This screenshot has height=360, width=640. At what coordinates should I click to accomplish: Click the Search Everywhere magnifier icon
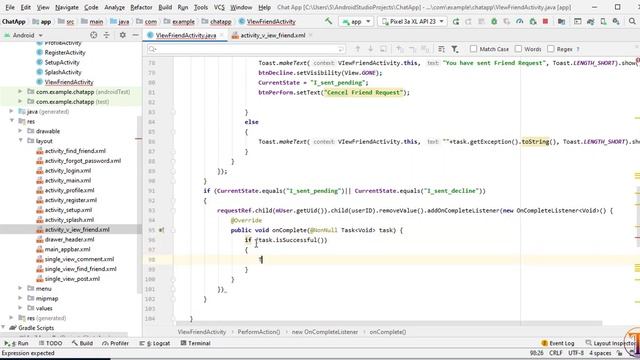[x=632, y=21]
